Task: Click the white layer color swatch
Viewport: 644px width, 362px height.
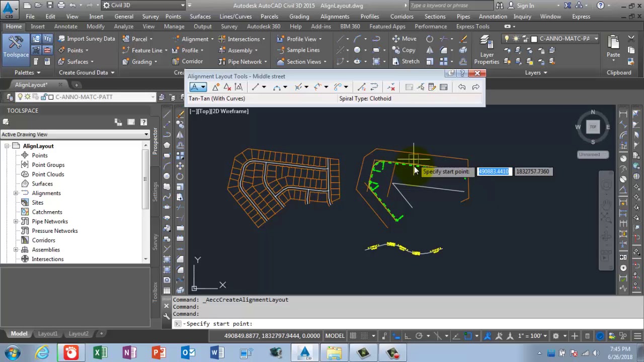Action: pyautogui.click(x=534, y=39)
